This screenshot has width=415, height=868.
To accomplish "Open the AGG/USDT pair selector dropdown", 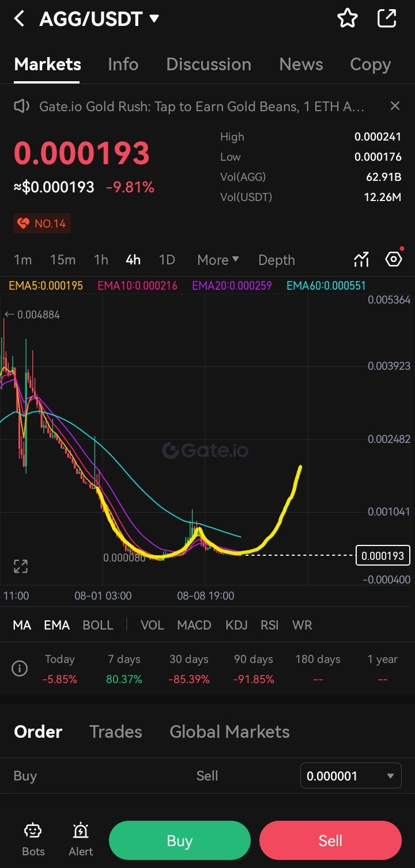I will [x=99, y=18].
